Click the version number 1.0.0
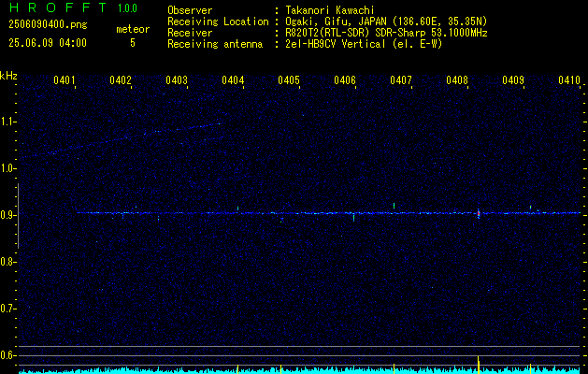Viewport: 588px width, 374px height. [x=127, y=7]
